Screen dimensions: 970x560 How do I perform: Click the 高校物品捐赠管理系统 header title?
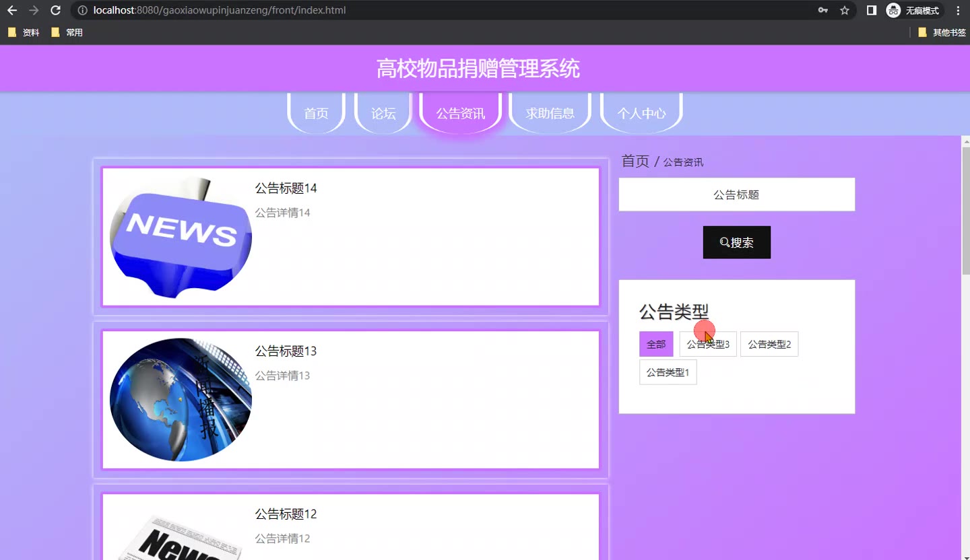478,69
